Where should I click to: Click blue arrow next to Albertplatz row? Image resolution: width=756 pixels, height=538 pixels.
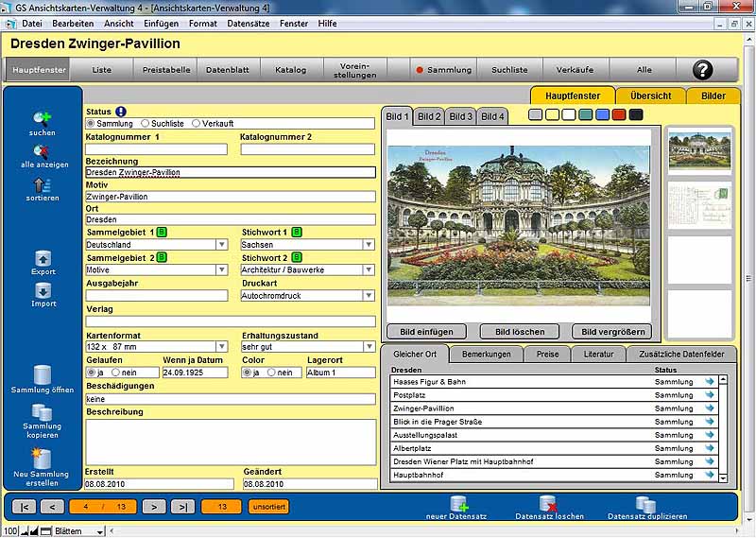[x=710, y=448]
